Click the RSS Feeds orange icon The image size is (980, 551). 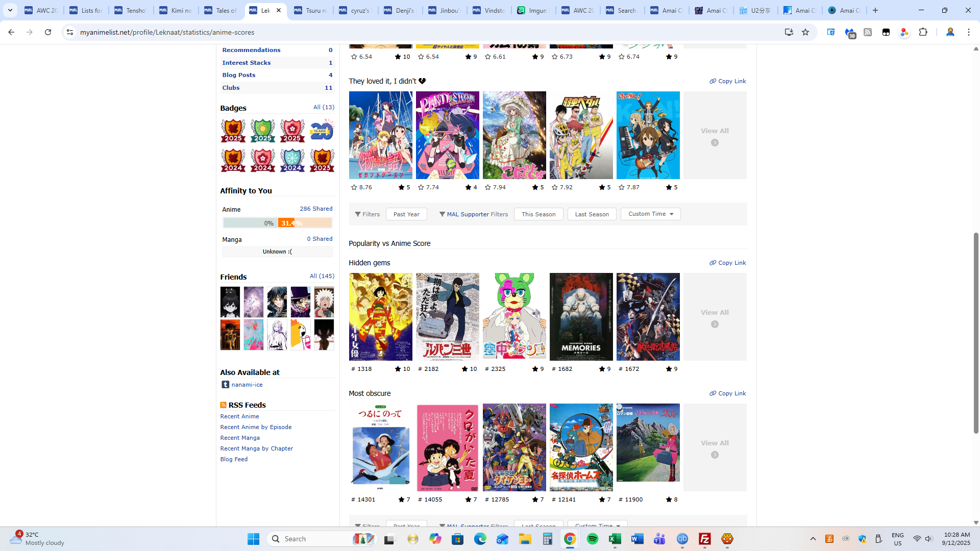pyautogui.click(x=223, y=405)
